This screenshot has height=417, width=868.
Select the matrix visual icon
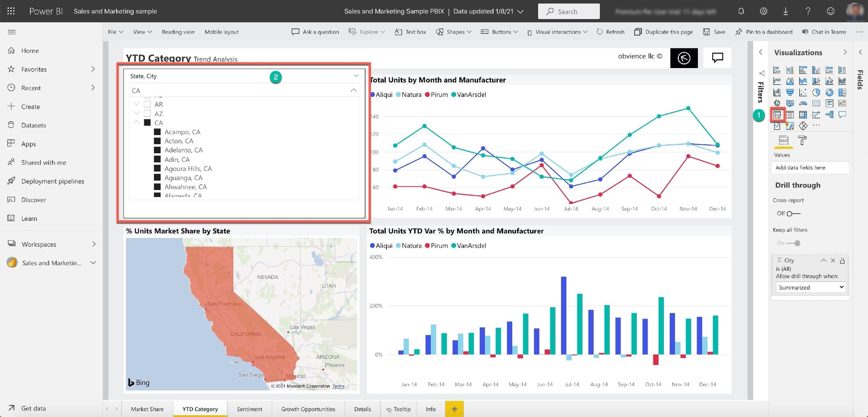point(803,115)
